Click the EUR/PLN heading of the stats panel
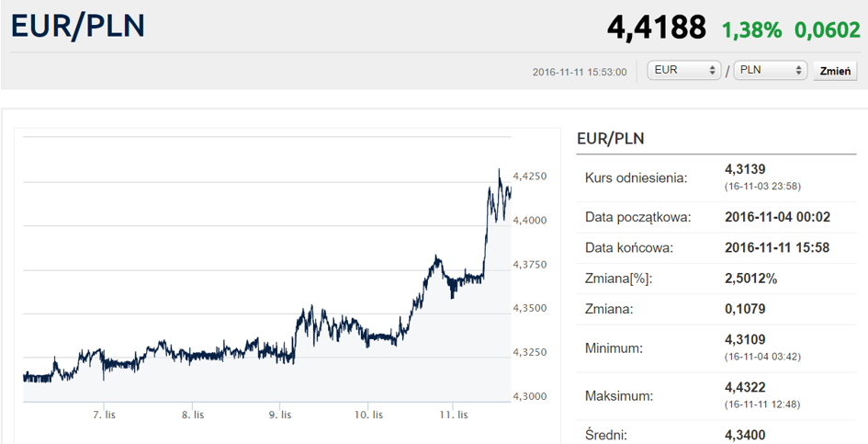This screenshot has width=868, height=444. (611, 139)
